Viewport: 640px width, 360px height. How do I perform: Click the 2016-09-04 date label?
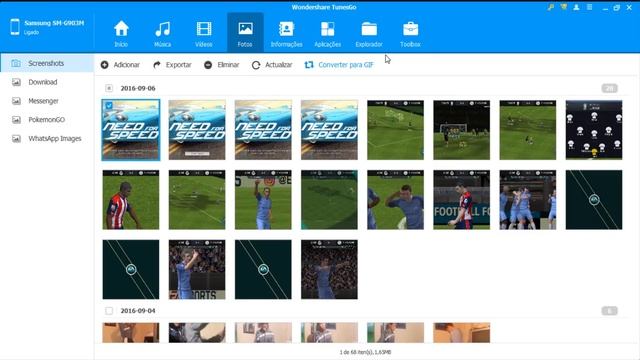[138, 311]
